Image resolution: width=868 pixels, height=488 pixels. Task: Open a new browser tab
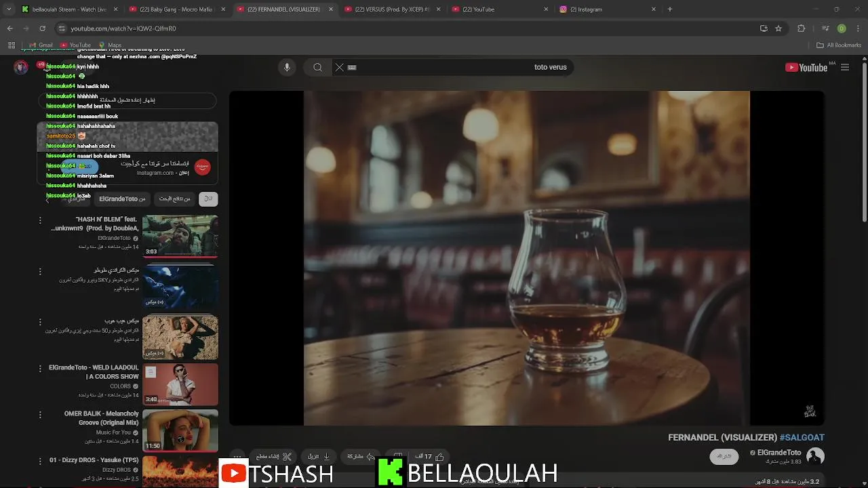click(670, 9)
